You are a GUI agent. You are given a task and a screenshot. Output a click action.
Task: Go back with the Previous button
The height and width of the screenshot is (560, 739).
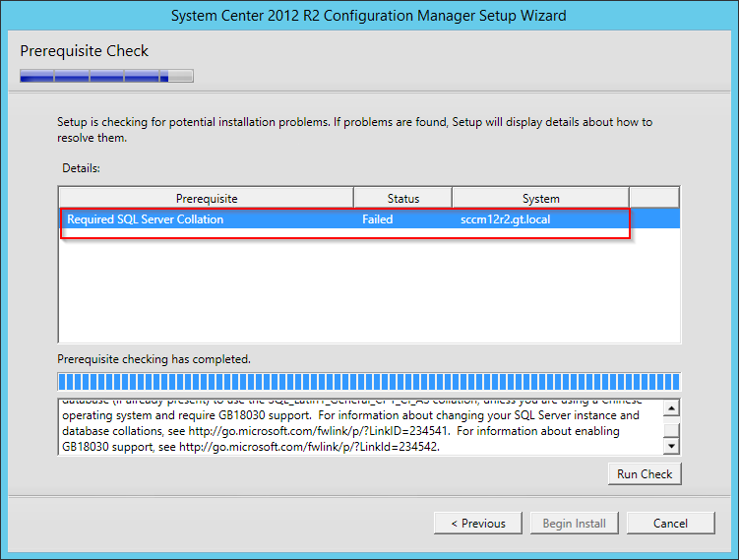478,524
